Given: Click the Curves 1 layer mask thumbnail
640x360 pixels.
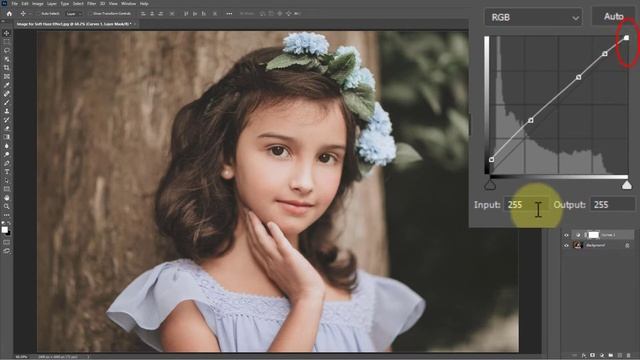Looking at the screenshot, I should click(594, 235).
